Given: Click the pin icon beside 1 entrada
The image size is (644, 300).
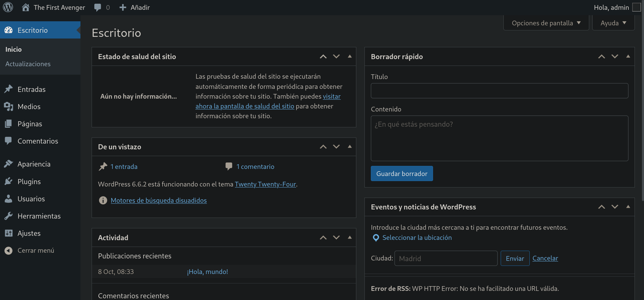Looking at the screenshot, I should coord(103,167).
